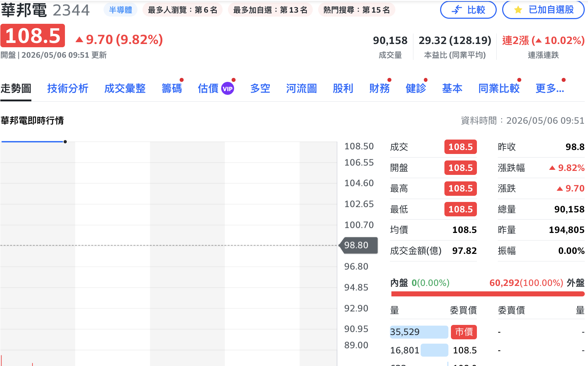
Task: Expand the 更多... tab menu
Action: point(550,89)
